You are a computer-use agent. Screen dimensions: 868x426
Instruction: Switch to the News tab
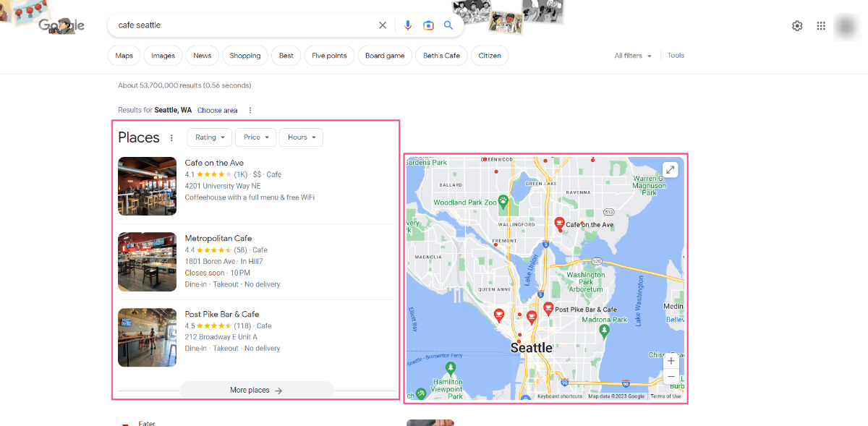203,56
